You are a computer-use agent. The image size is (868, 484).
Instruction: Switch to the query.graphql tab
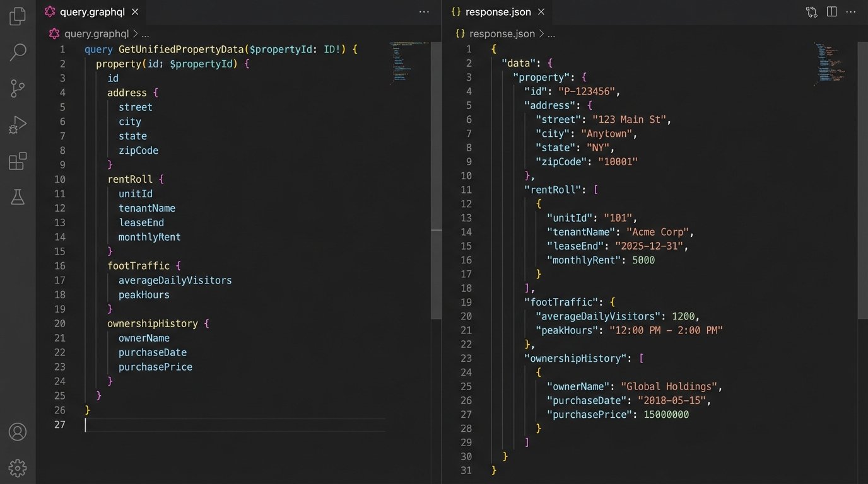[x=92, y=12]
